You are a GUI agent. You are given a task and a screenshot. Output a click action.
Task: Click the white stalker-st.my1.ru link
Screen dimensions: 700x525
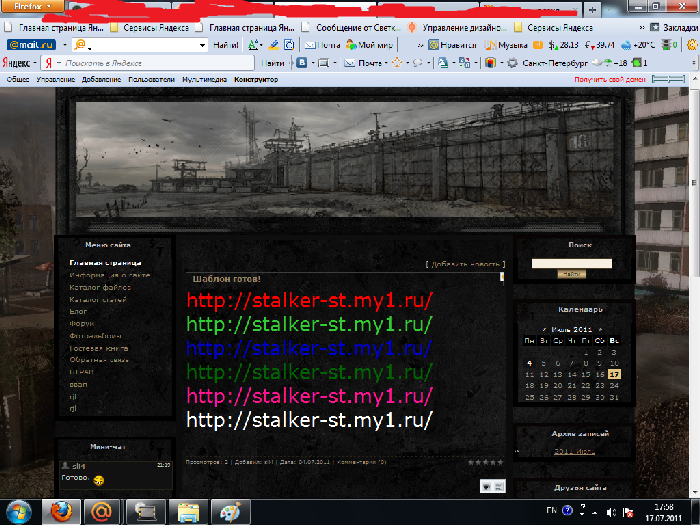click(309, 420)
